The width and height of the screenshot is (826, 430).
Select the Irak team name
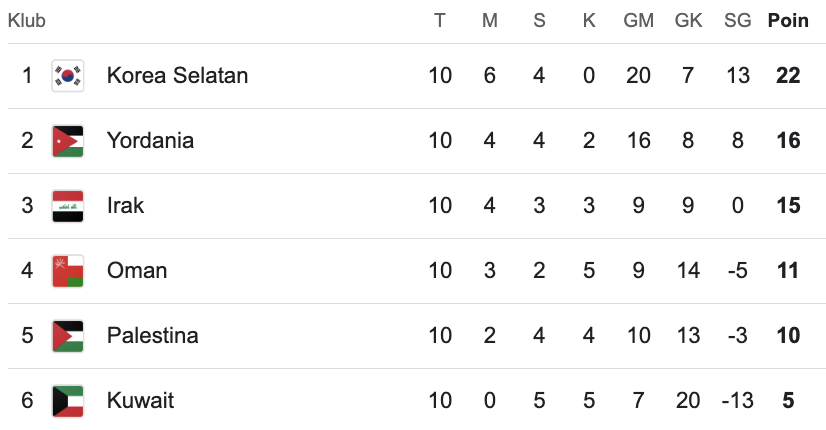(x=126, y=206)
